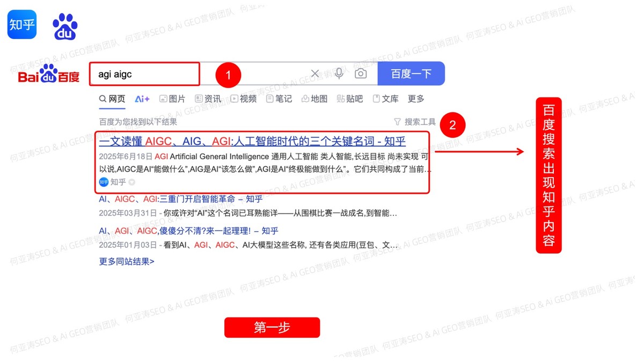Open image search with the camera icon

(361, 73)
